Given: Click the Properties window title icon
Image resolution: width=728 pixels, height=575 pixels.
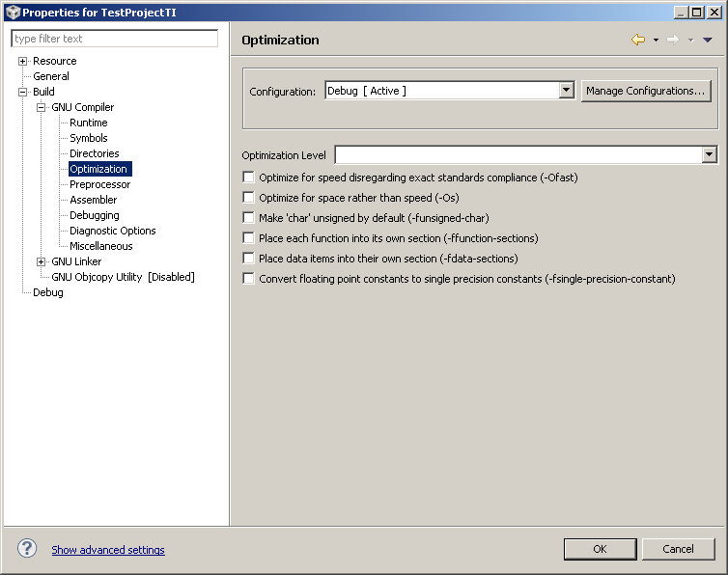Looking at the screenshot, I should tap(13, 13).
